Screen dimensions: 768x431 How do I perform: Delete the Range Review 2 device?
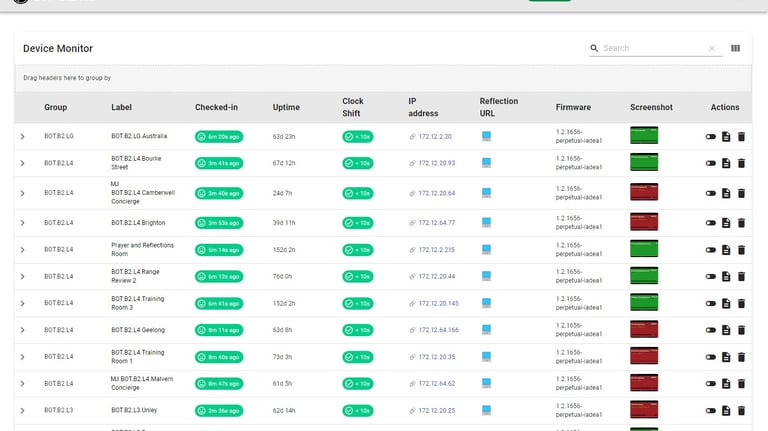[741, 277]
